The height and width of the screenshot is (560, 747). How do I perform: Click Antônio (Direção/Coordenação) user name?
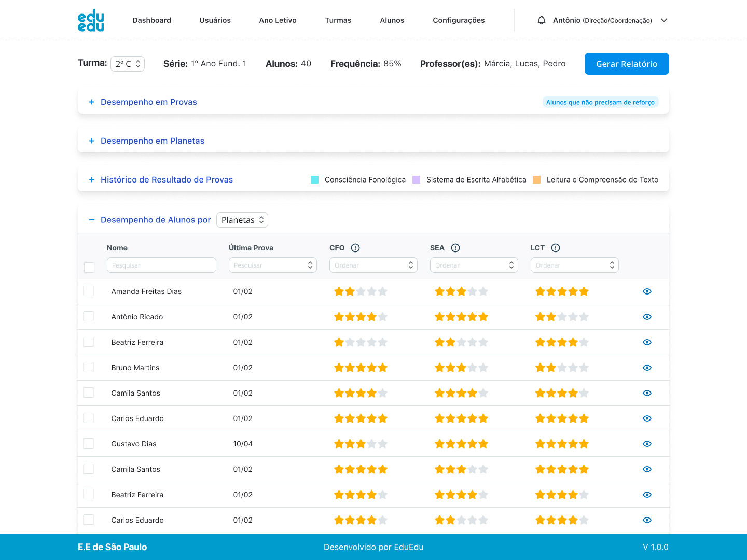point(602,20)
